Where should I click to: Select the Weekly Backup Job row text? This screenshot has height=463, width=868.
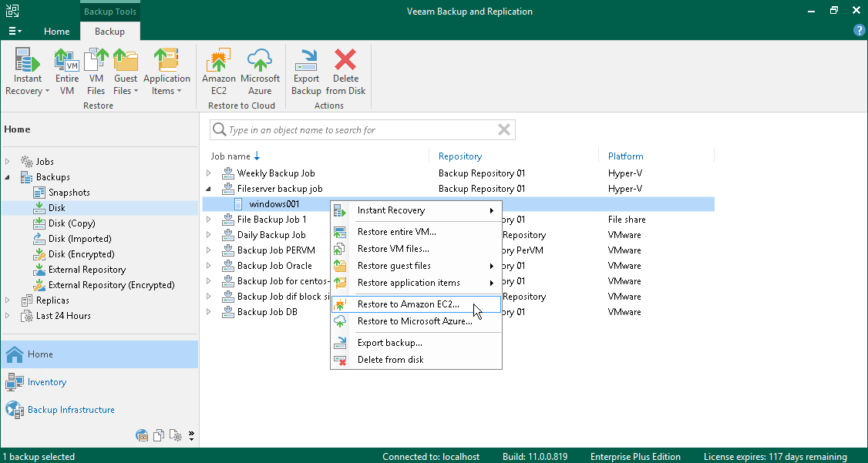point(276,173)
